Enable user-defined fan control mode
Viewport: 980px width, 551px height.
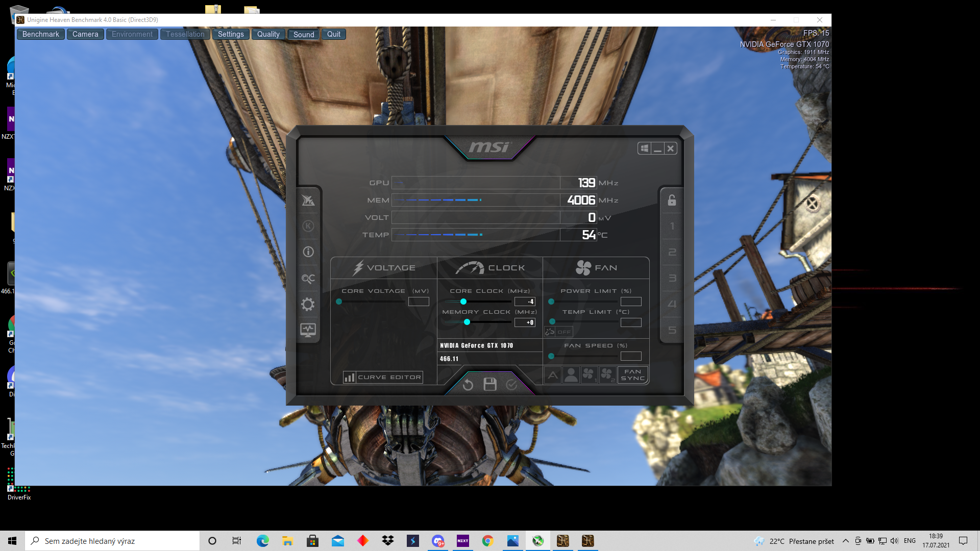(x=571, y=375)
